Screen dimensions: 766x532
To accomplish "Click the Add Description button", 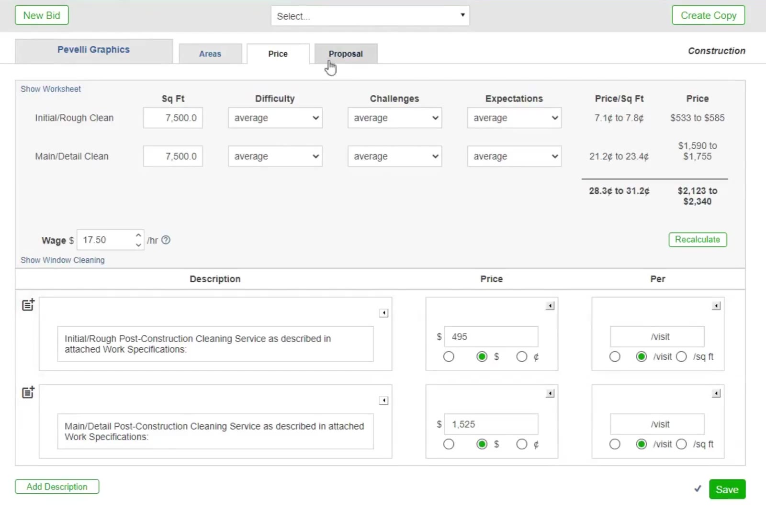I will click(x=57, y=487).
